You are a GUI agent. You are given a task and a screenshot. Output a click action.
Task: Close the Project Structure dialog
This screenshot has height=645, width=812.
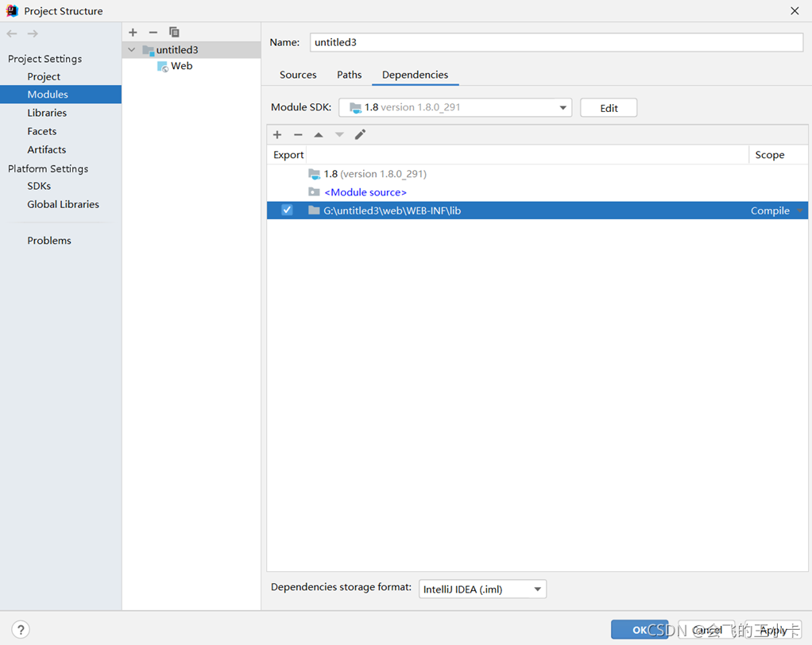click(795, 11)
